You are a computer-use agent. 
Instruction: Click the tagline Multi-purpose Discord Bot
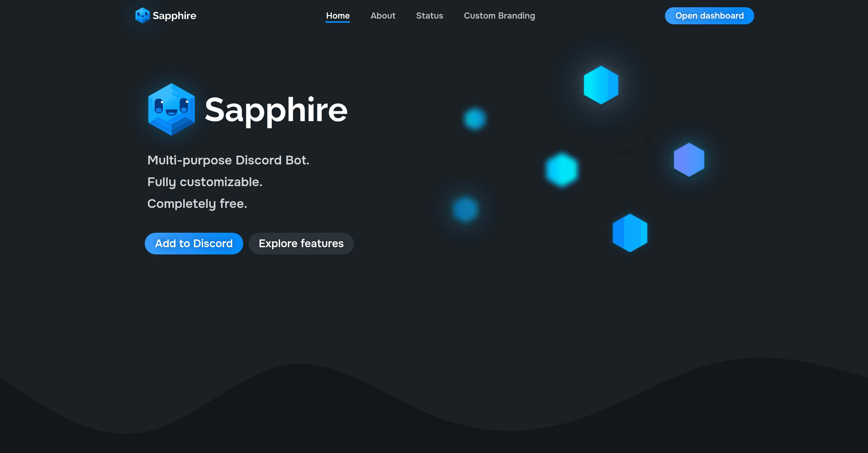coord(228,160)
